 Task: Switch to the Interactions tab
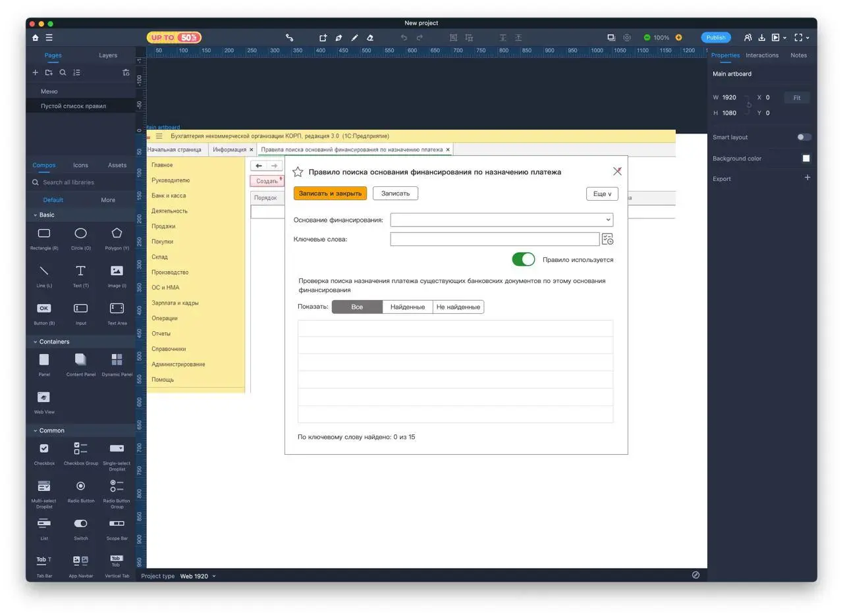[762, 55]
